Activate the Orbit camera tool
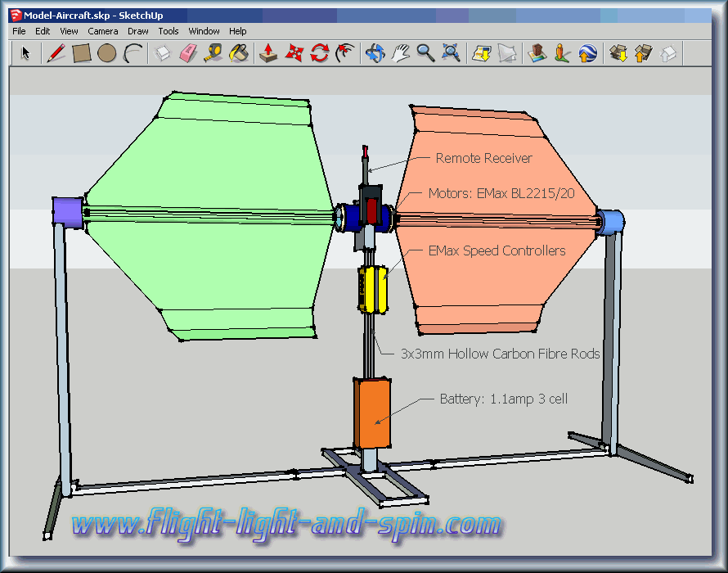The height and width of the screenshot is (573, 728). pyautogui.click(x=375, y=53)
